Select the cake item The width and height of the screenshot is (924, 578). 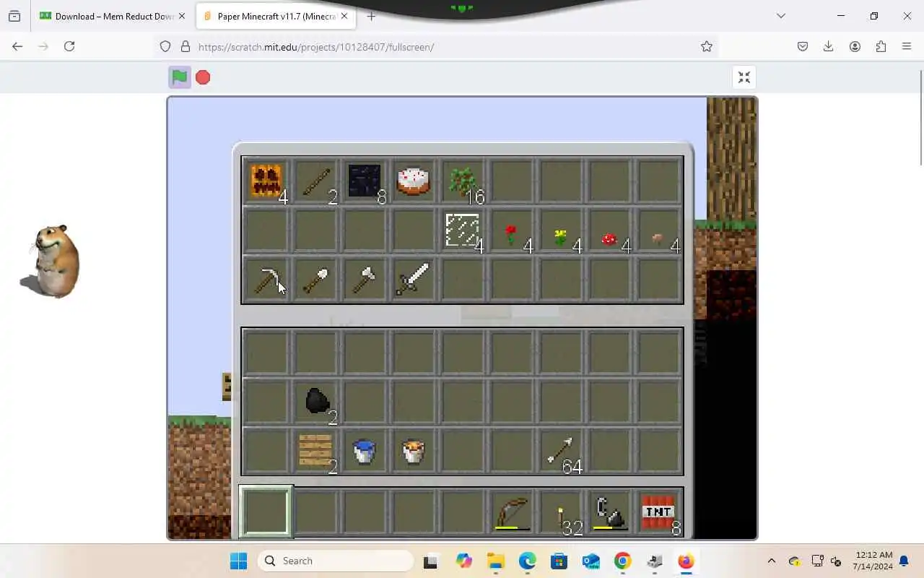pyautogui.click(x=414, y=181)
